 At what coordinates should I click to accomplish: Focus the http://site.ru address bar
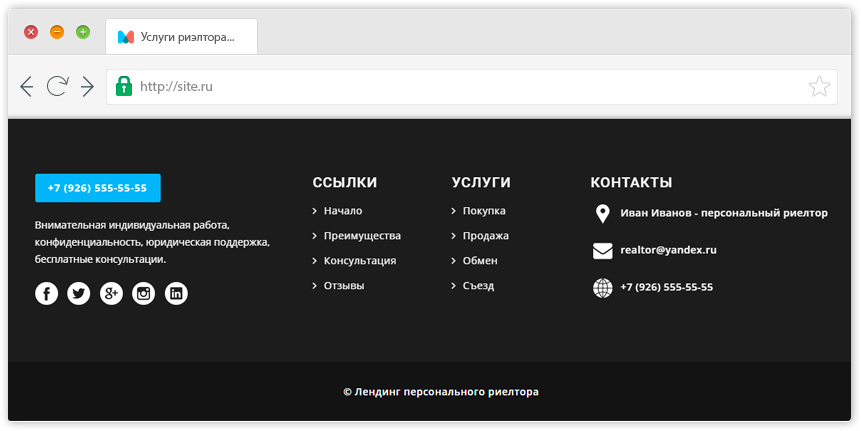472,87
